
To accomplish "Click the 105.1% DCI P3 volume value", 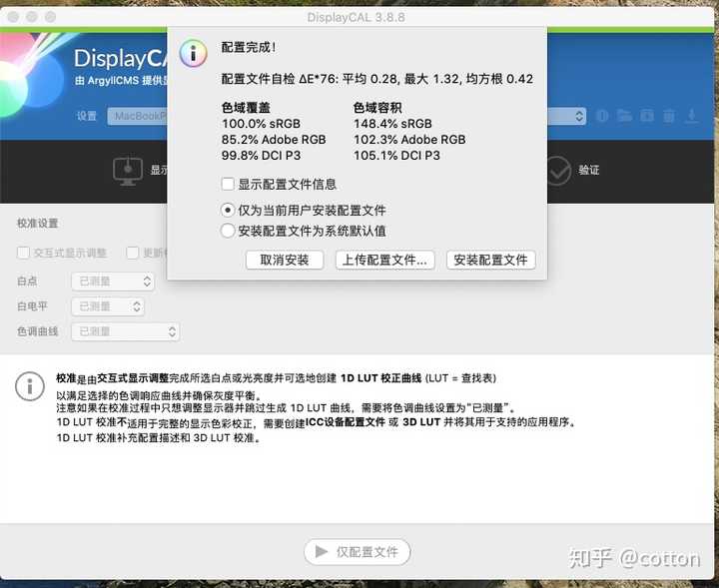I will pyautogui.click(x=396, y=156).
